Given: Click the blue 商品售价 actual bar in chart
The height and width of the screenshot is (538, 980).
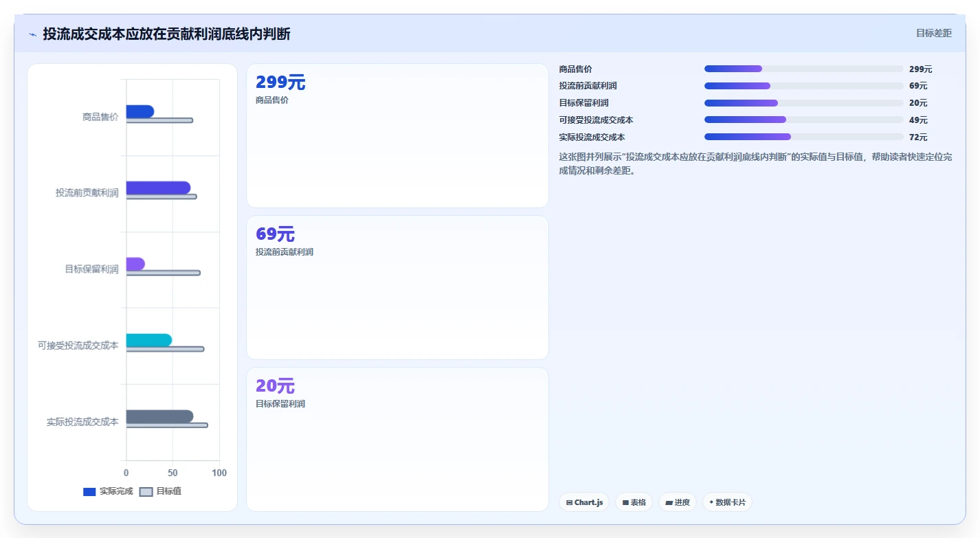Looking at the screenshot, I should coord(140,111).
